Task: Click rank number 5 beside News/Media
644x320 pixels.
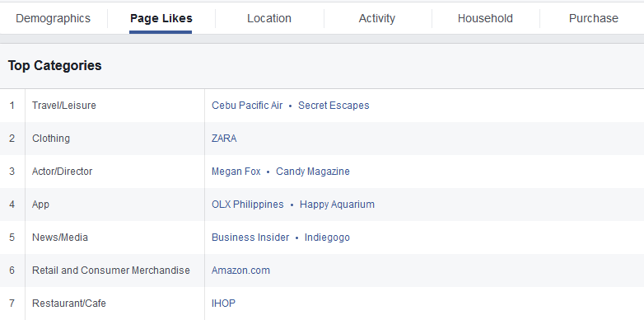Action: coord(12,238)
